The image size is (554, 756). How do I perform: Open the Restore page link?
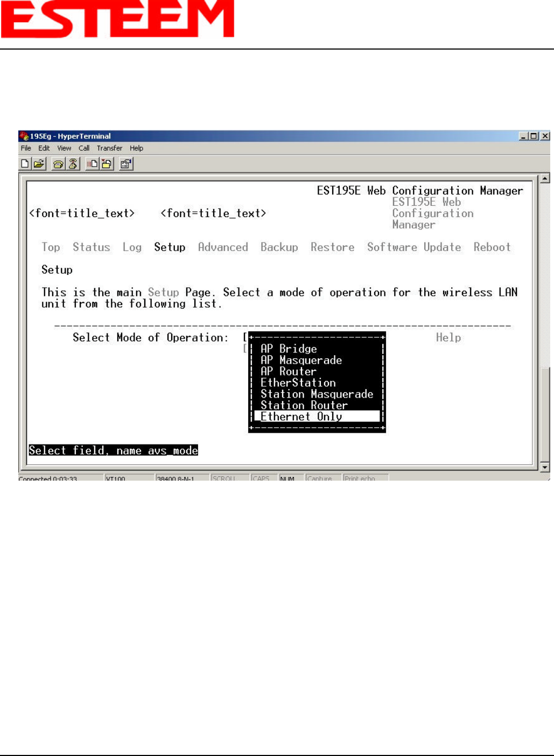point(333,247)
